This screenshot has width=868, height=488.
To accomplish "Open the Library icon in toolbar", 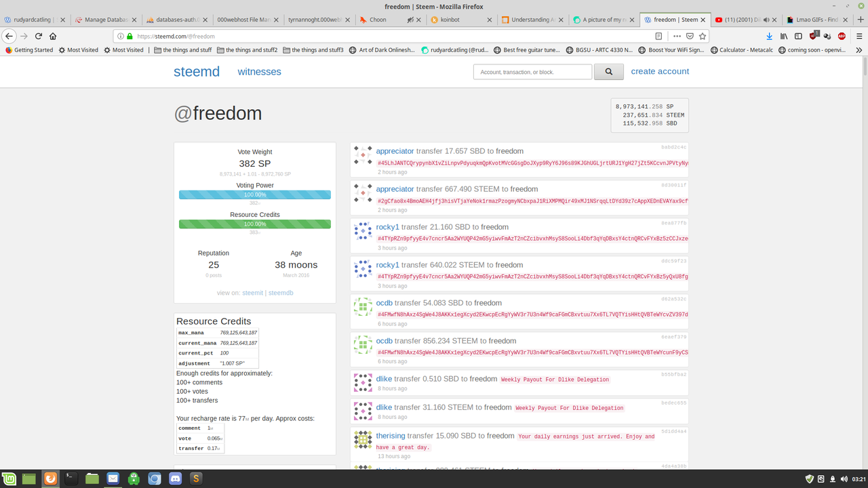I will click(784, 36).
